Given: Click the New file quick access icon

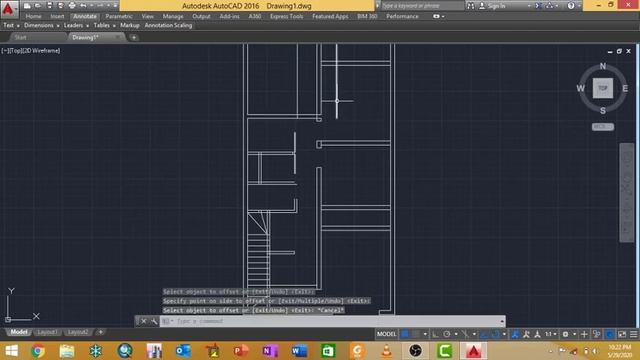Looking at the screenshot, I should [27, 6].
